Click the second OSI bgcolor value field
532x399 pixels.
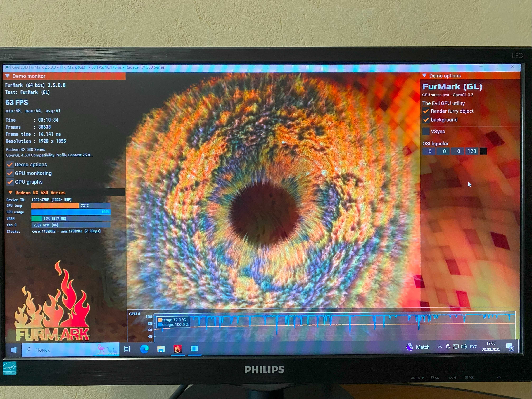click(x=443, y=151)
